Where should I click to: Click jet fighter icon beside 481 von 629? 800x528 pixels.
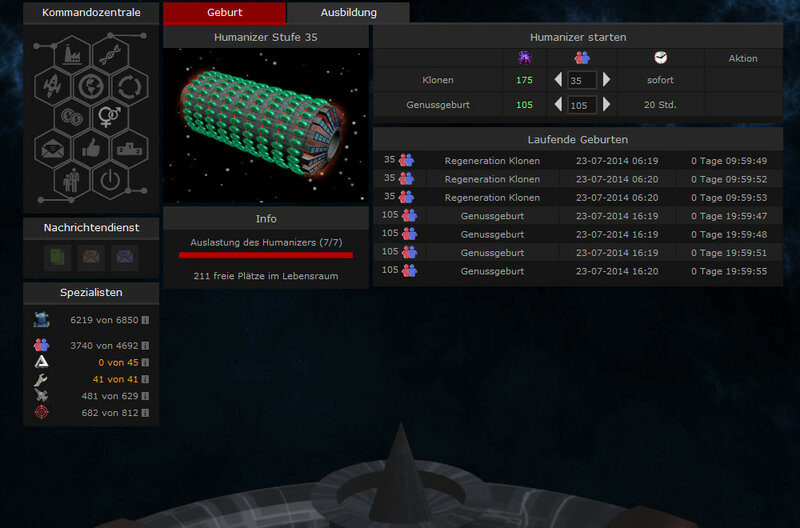[x=41, y=396]
